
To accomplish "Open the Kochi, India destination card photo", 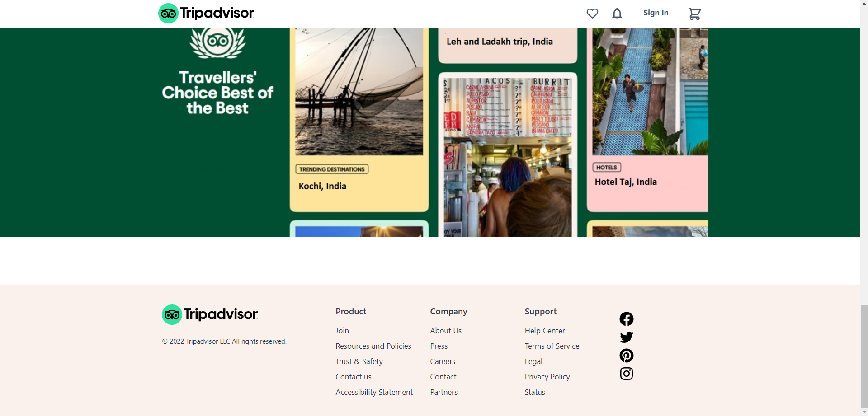I will click(359, 92).
